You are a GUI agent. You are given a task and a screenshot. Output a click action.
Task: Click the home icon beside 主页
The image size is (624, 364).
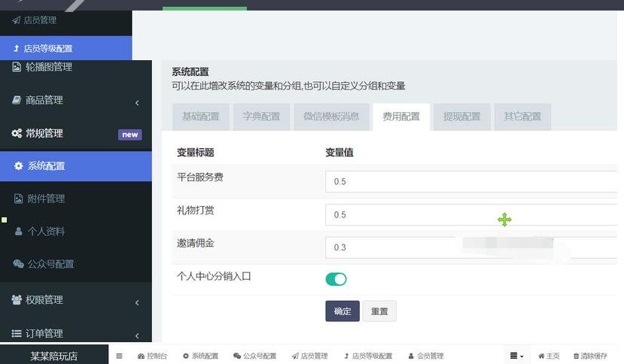pyautogui.click(x=541, y=356)
